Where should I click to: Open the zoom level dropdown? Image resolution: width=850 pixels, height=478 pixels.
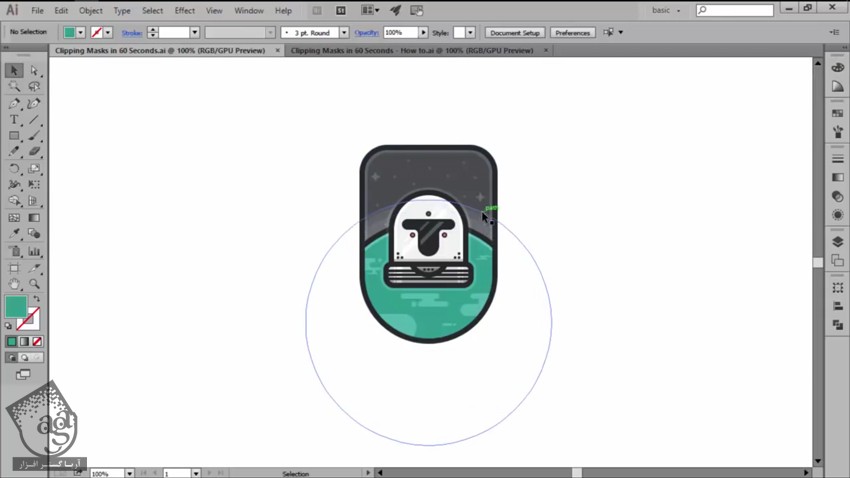[x=130, y=474]
